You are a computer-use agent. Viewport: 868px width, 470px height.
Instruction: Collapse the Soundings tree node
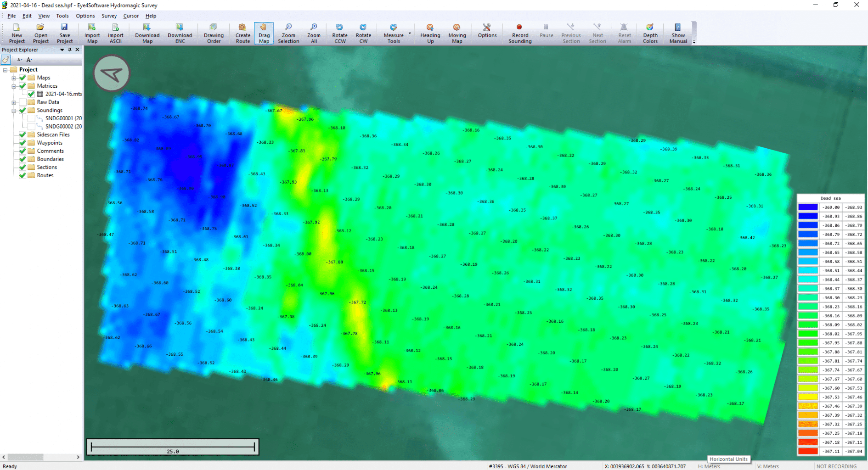coord(14,111)
